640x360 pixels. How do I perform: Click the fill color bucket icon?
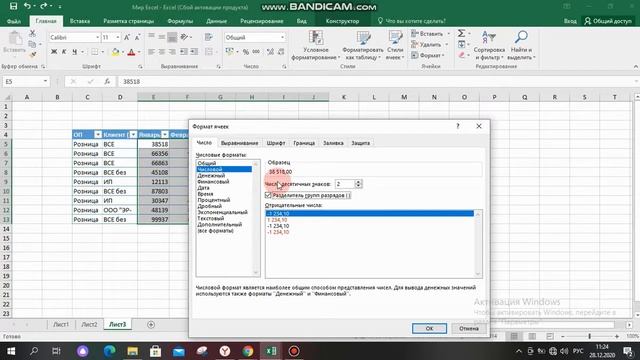[x=116, y=52]
